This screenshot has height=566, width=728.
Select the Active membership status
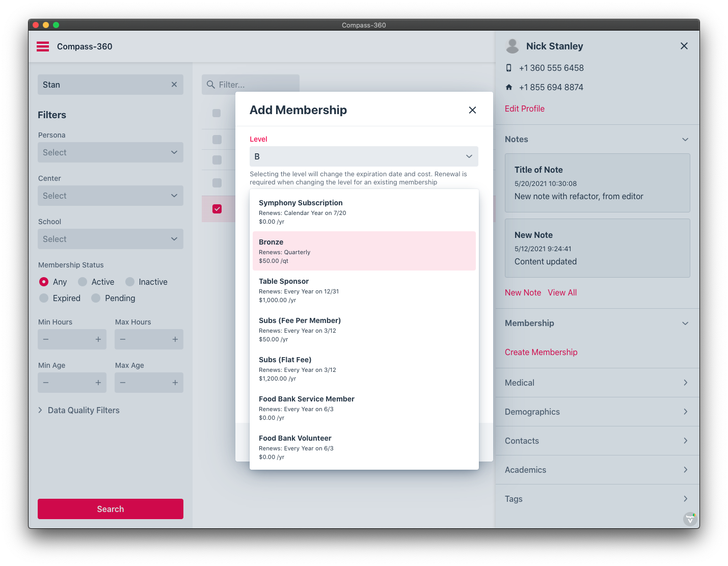pos(82,282)
